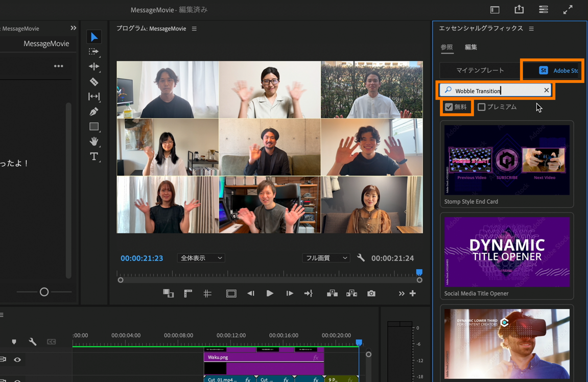
Task: Select the Pen tool
Action: [x=94, y=111]
